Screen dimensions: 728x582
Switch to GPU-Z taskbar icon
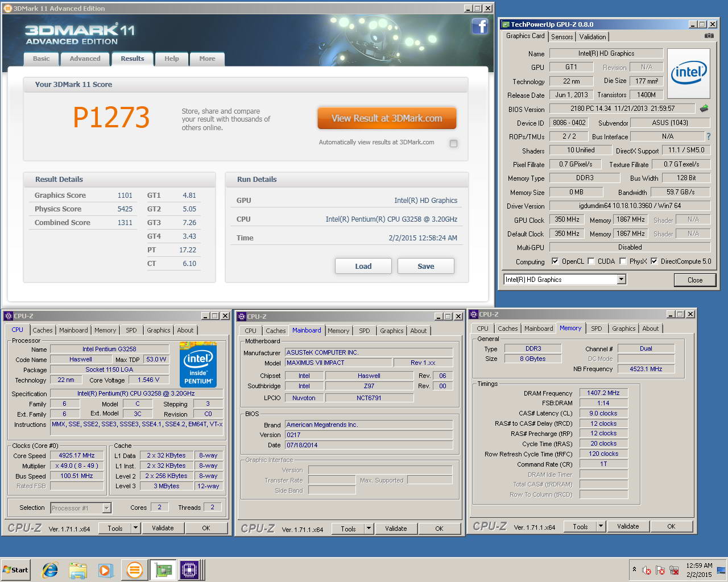point(163,570)
